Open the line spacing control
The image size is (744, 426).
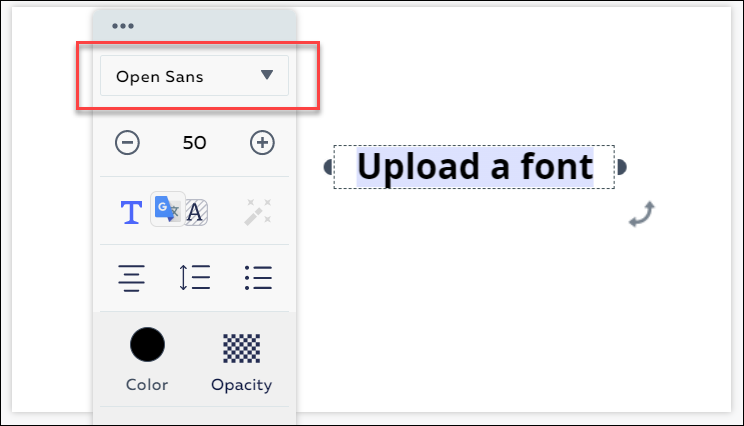coord(194,277)
